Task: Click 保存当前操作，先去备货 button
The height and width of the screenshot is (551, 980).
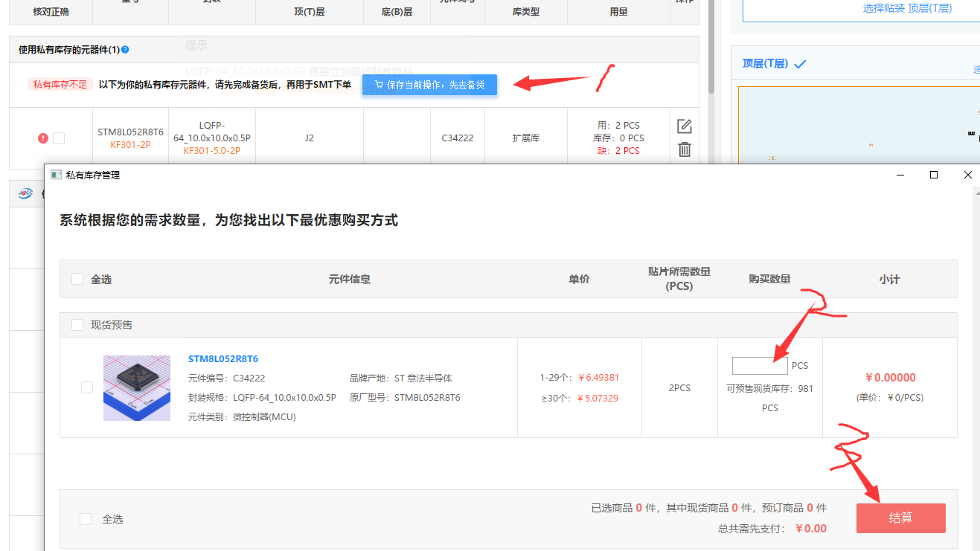Action: [x=429, y=85]
